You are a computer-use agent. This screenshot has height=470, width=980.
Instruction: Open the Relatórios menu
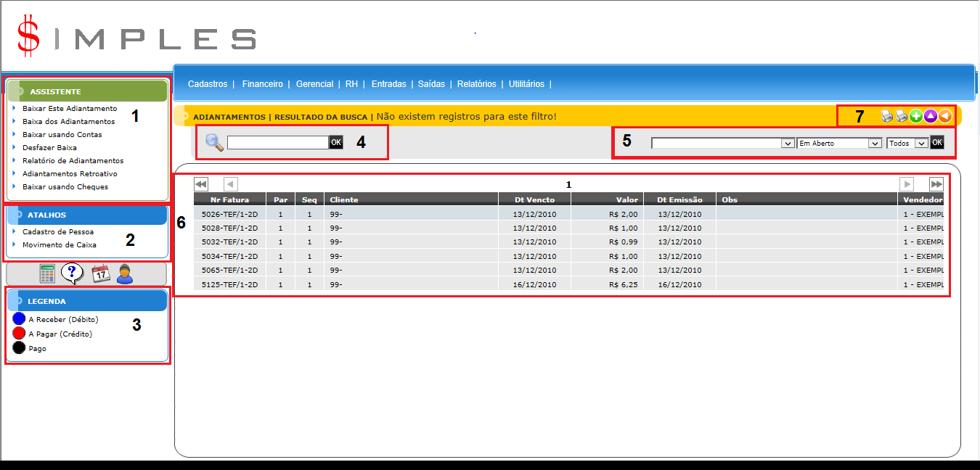(476, 84)
